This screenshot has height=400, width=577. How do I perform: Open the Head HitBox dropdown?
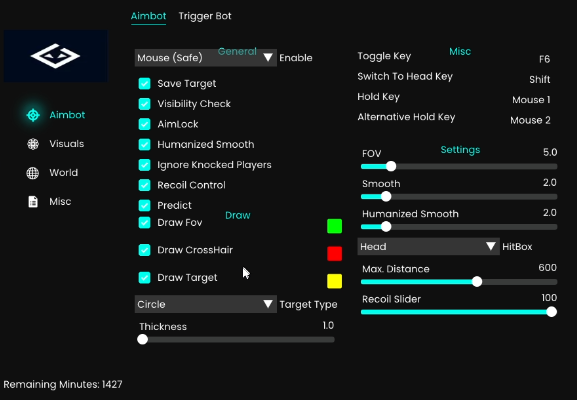(x=428, y=247)
